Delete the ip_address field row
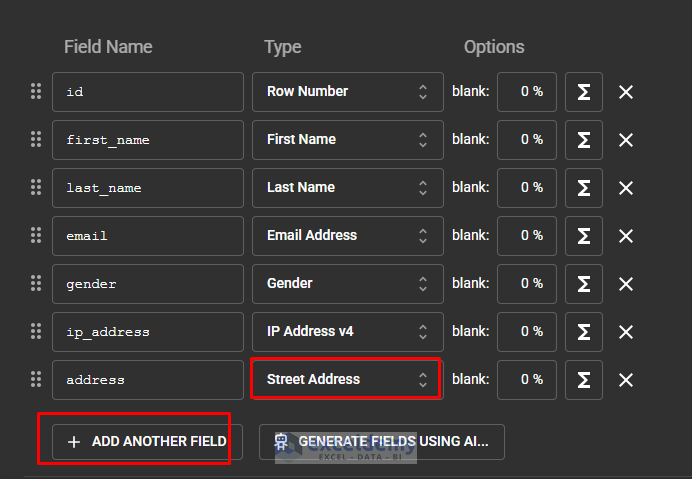 pos(626,332)
